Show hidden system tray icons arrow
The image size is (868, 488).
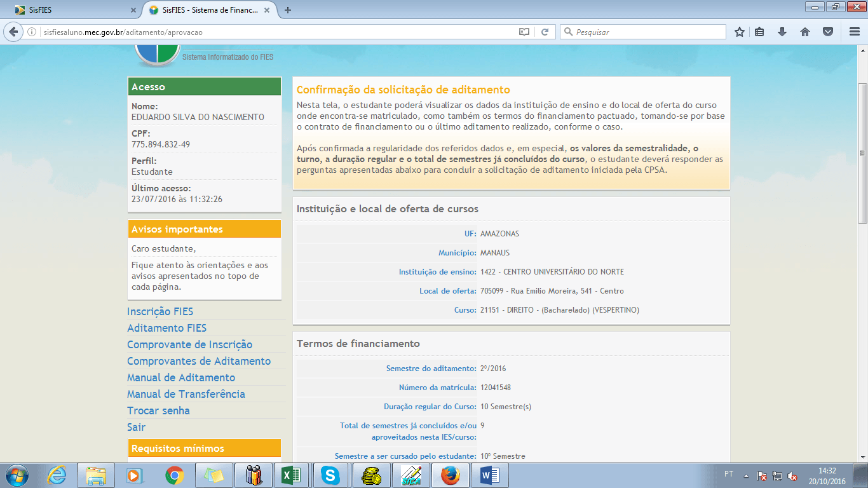(x=747, y=475)
